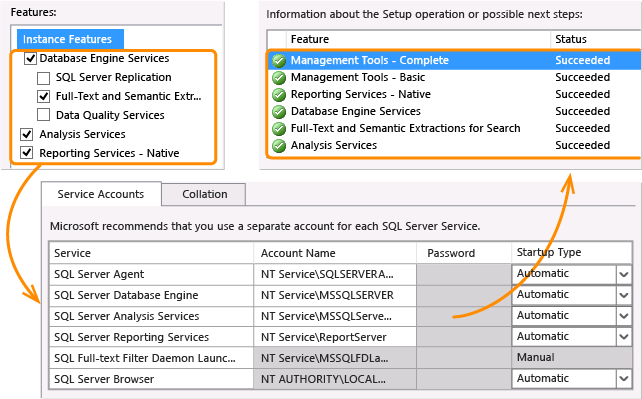The height and width of the screenshot is (399, 642).
Task: Select the SQL Server Analysis Services row
Action: [x=340, y=316]
